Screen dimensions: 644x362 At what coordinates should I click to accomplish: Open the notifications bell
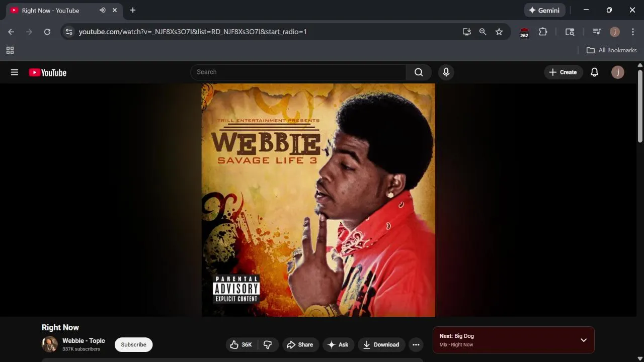click(594, 72)
